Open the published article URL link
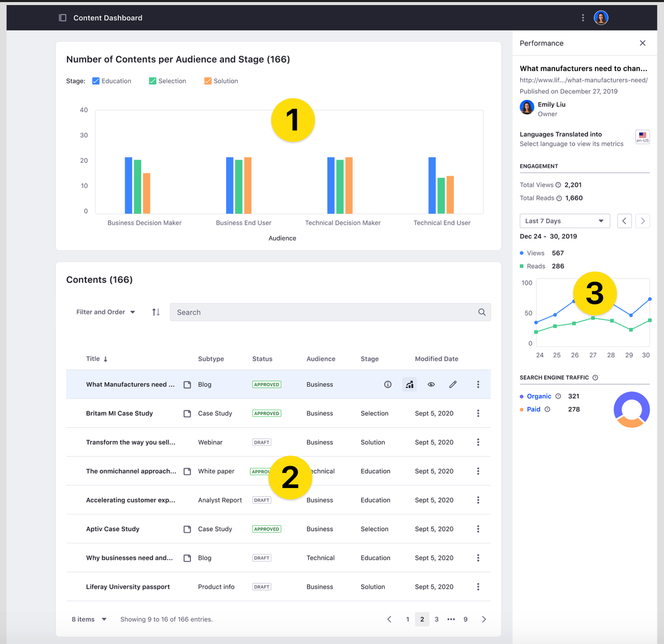Viewport: 664px width, 644px height. 584,80
